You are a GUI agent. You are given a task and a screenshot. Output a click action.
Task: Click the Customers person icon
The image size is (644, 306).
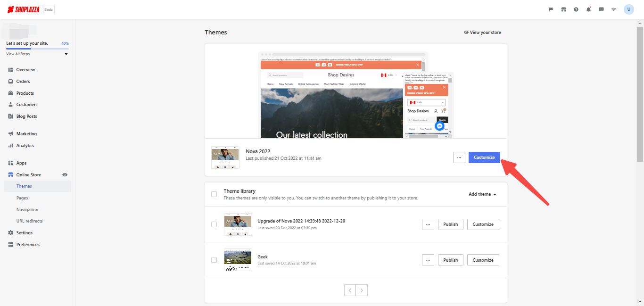10,105
